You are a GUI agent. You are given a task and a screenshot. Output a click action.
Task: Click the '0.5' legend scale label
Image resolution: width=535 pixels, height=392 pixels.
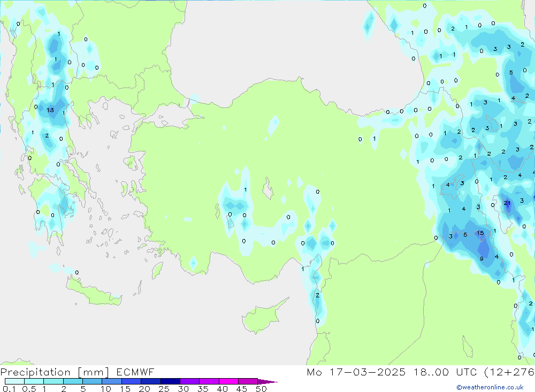29,389
